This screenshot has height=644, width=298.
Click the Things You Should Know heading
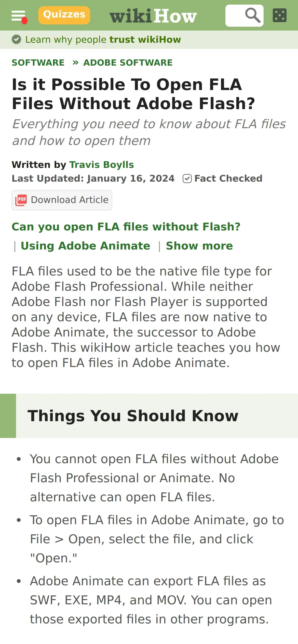coord(133,416)
